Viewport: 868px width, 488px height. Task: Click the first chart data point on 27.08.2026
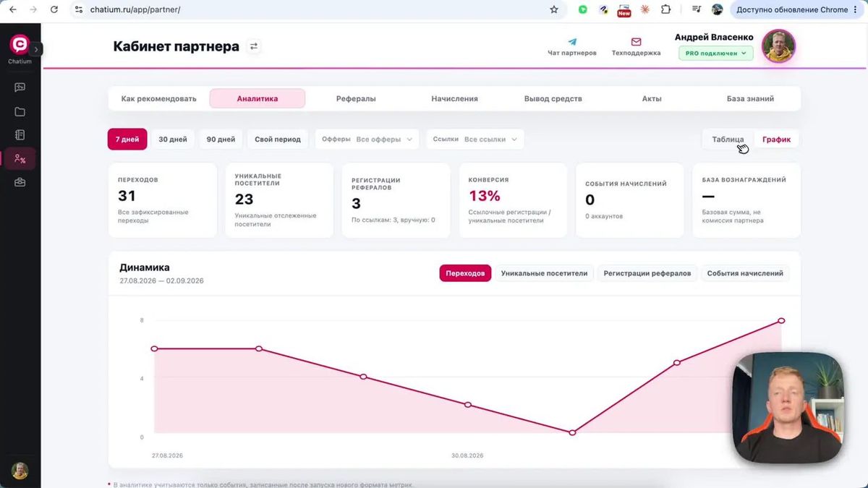[x=154, y=348]
